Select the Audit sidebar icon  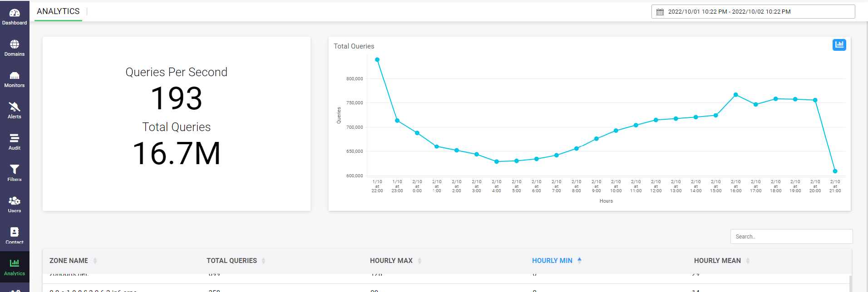15,139
